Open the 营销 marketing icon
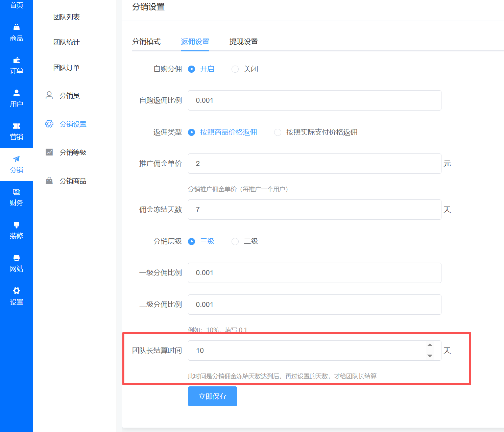Screen dimensions: 504x432 click(16, 126)
